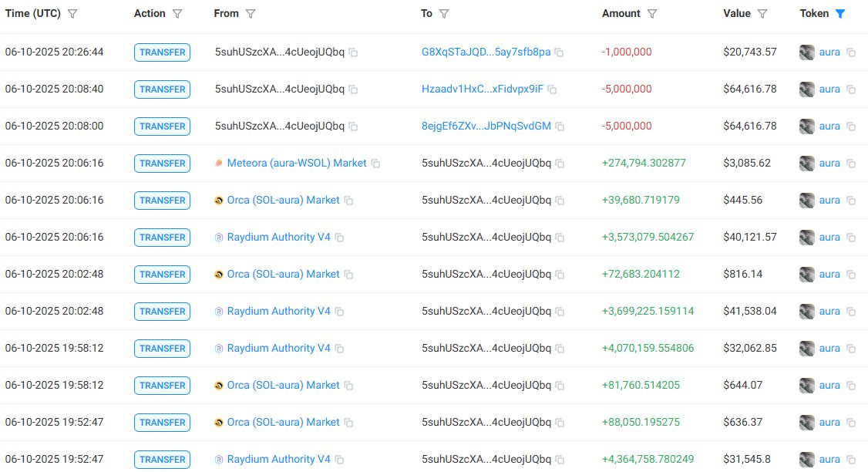Open the Time (UTC) column filter
The height and width of the screenshot is (472, 868).
[72, 13]
